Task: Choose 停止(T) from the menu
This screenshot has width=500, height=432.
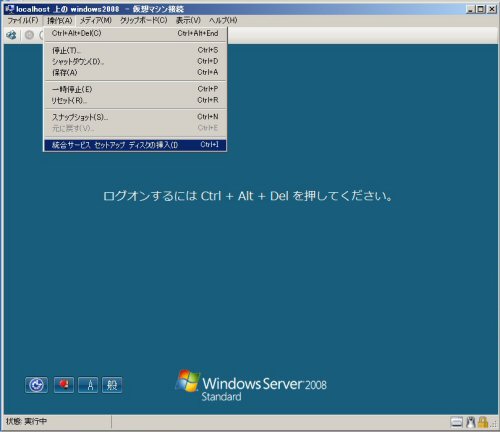Action: click(x=135, y=50)
